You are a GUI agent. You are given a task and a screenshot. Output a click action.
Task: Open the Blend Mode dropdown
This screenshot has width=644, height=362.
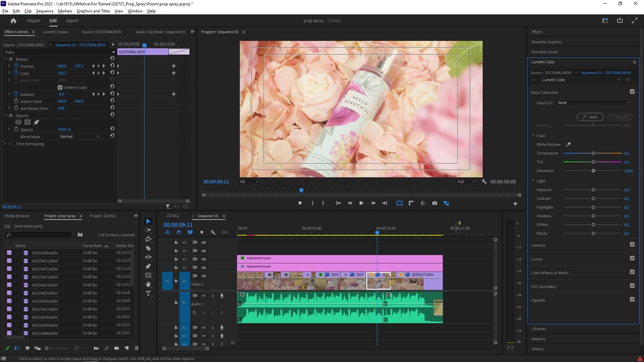pos(79,136)
